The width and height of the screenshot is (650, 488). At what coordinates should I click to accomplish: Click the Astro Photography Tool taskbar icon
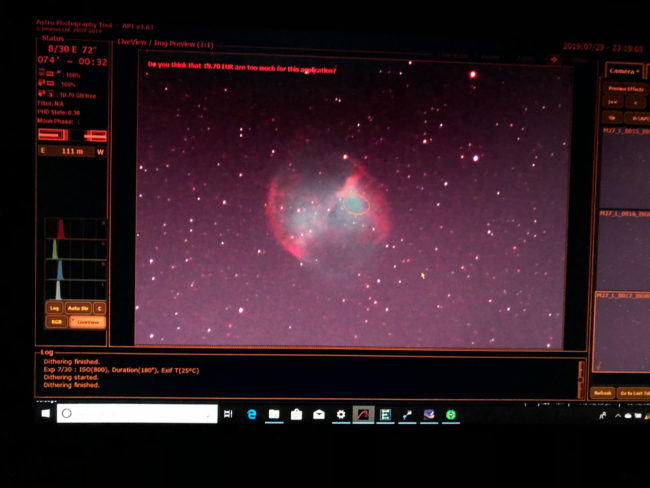coord(363,413)
